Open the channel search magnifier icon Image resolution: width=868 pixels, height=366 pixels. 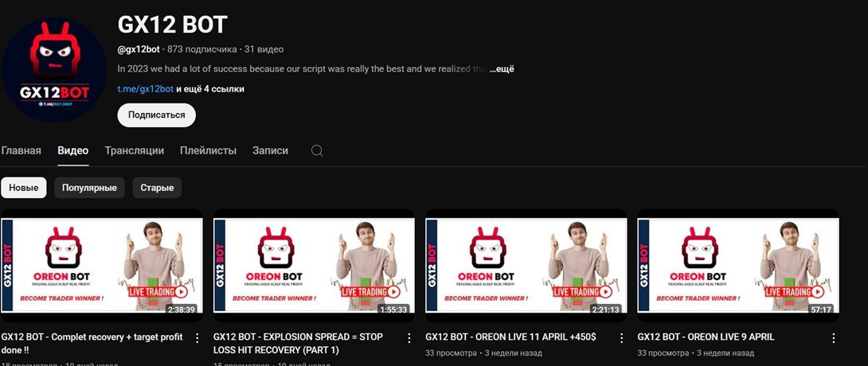click(317, 151)
